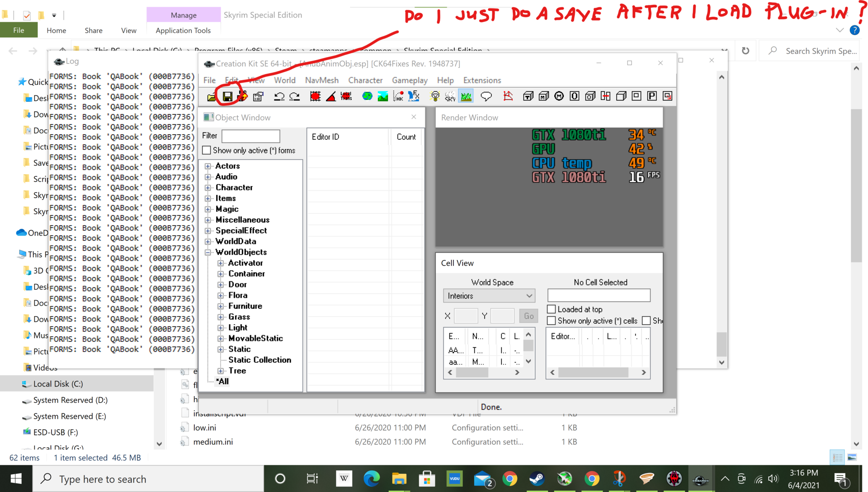Open Steam from the taskbar

click(537, 478)
